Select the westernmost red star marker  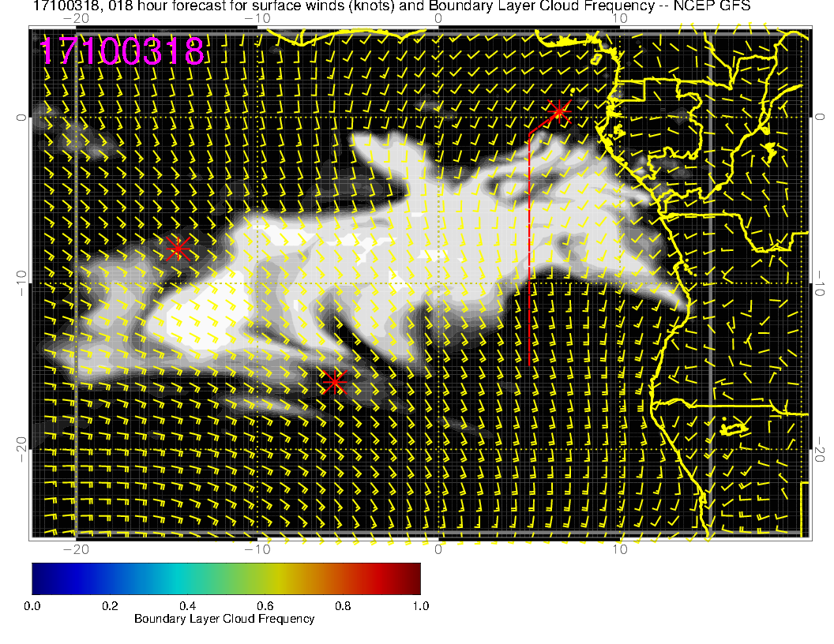coord(178,248)
